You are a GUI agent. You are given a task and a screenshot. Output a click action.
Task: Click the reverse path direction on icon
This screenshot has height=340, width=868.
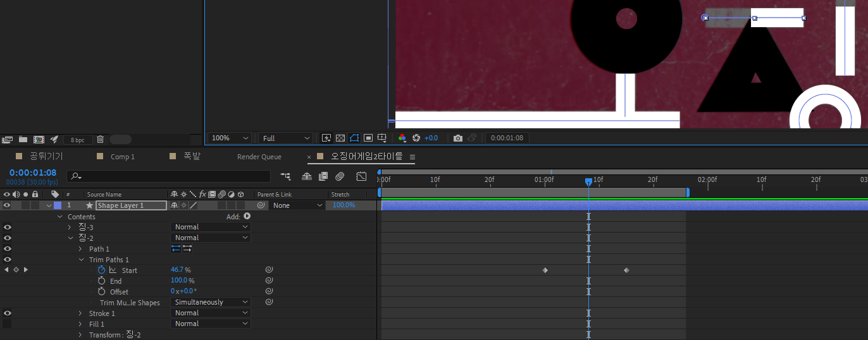pyautogui.click(x=187, y=248)
